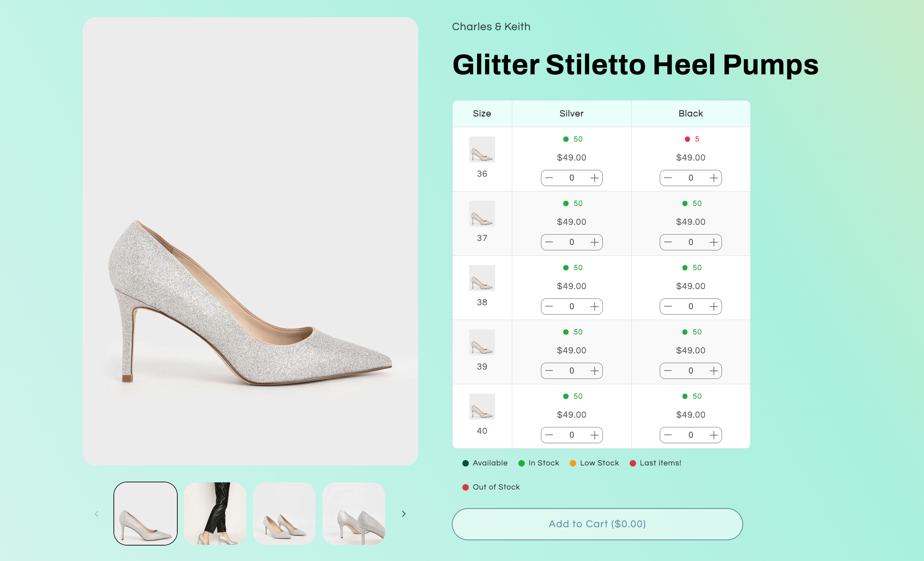
Task: Click the main glitter pump product image
Action: pyautogui.click(x=250, y=241)
